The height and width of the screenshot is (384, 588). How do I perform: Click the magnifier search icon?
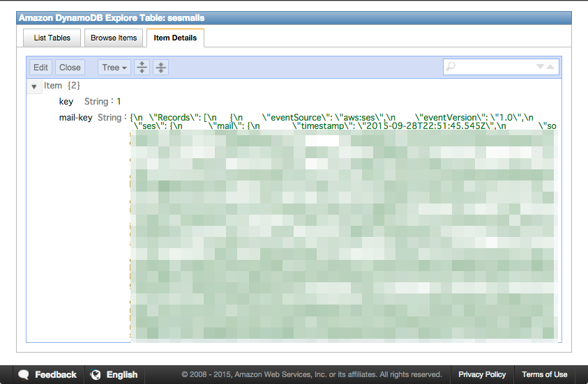(451, 67)
